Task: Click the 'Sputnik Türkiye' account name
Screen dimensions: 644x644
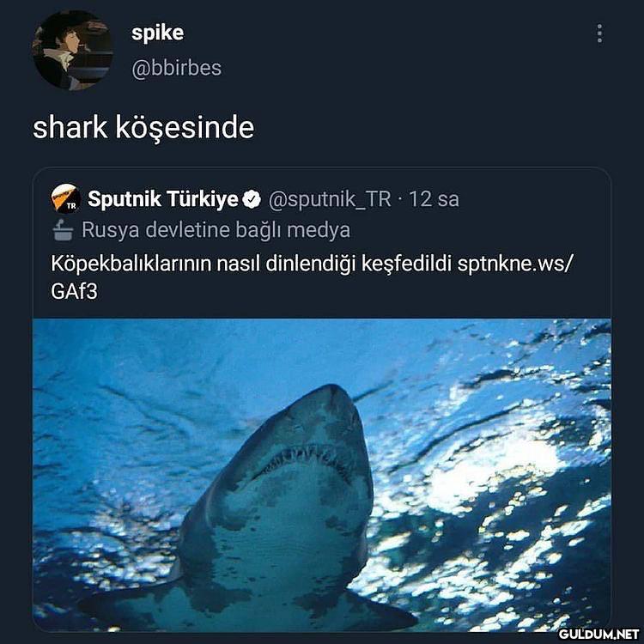Action: [x=162, y=199]
